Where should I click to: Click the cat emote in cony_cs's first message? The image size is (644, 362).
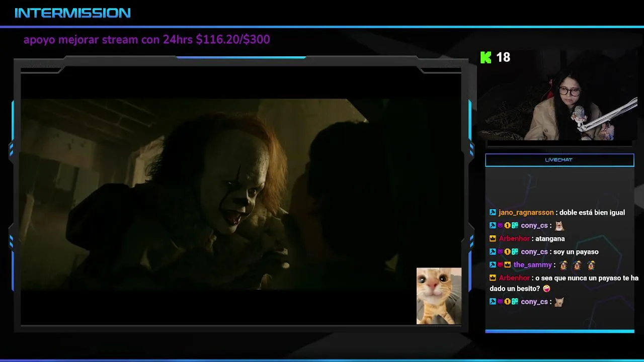[x=559, y=226]
